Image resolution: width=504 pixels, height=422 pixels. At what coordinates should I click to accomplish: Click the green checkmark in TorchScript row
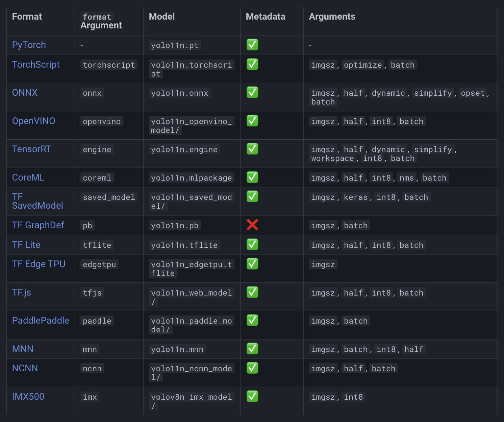click(x=252, y=64)
